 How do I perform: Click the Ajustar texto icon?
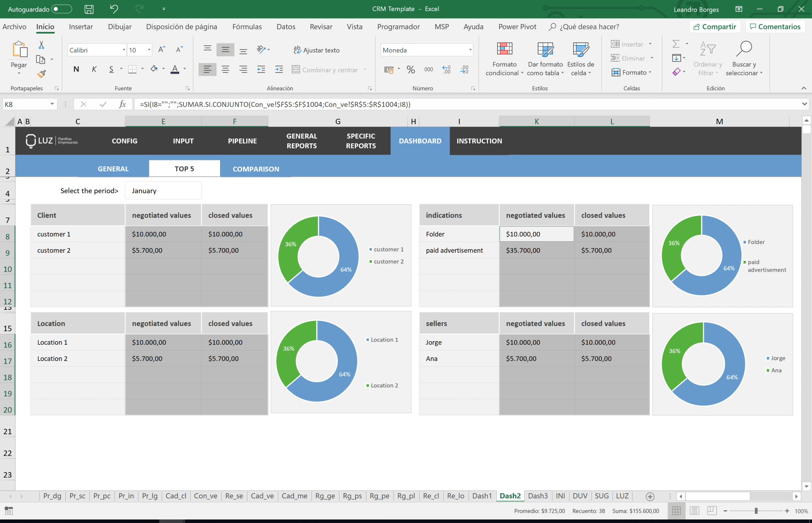click(297, 50)
